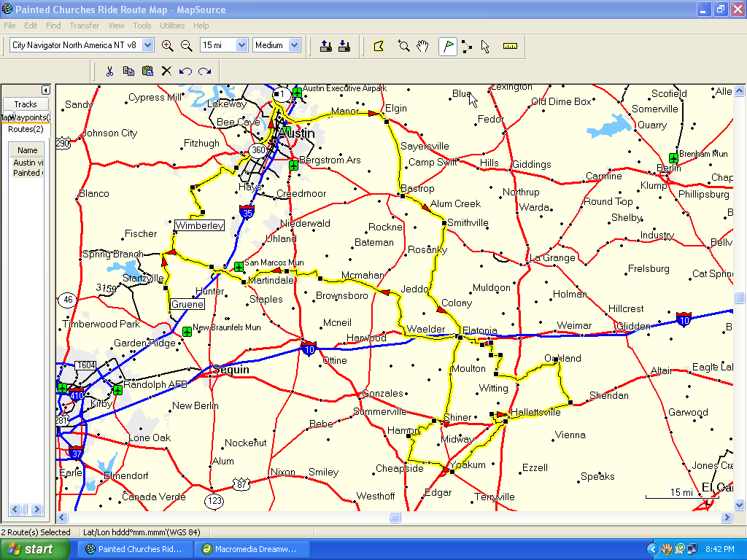Open the Transfer menu

click(85, 26)
